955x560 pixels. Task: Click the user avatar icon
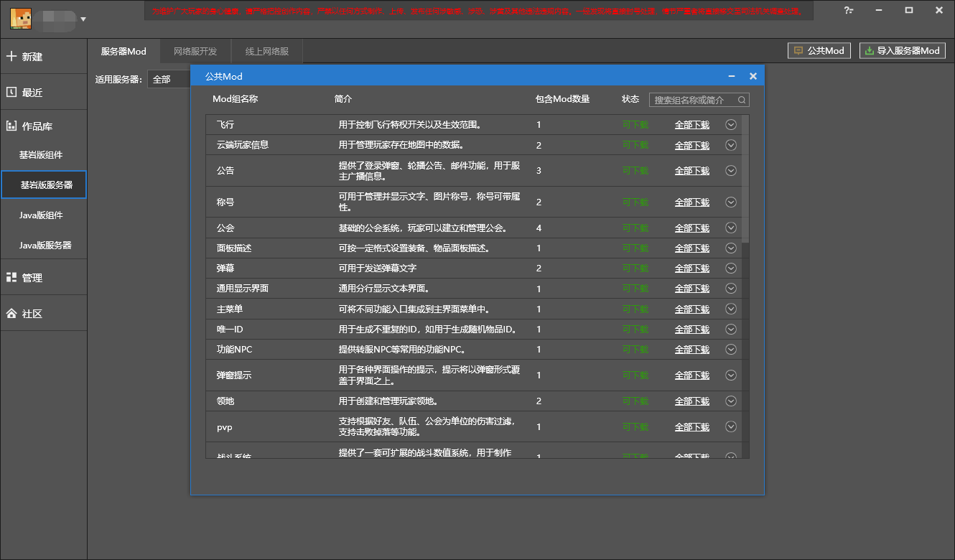pos(21,18)
